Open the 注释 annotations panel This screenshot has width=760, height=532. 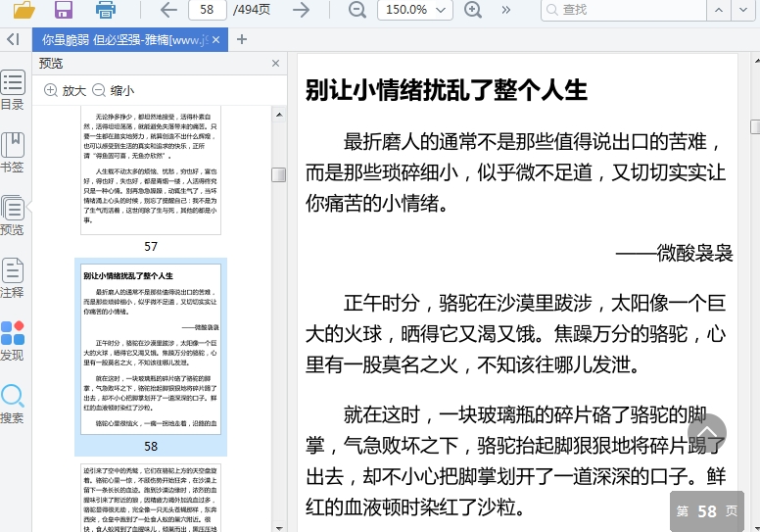tap(13, 278)
